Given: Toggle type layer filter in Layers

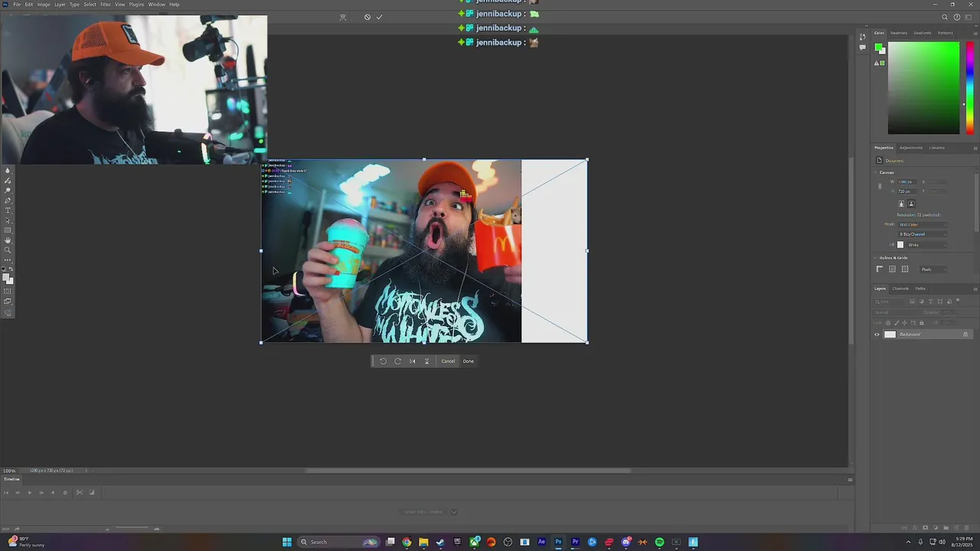Looking at the screenshot, I should pos(930,302).
